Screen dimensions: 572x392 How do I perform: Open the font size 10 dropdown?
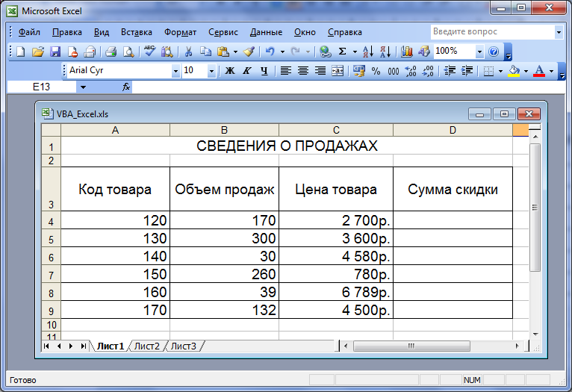[211, 71]
